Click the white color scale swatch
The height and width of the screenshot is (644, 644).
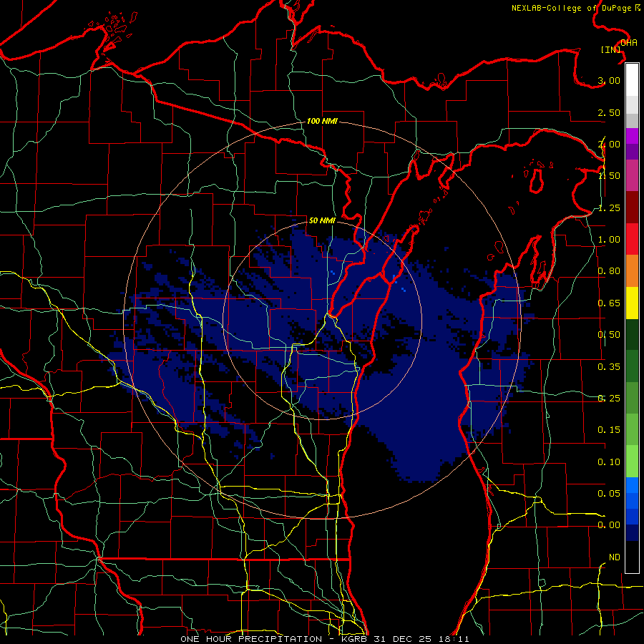coord(632,80)
